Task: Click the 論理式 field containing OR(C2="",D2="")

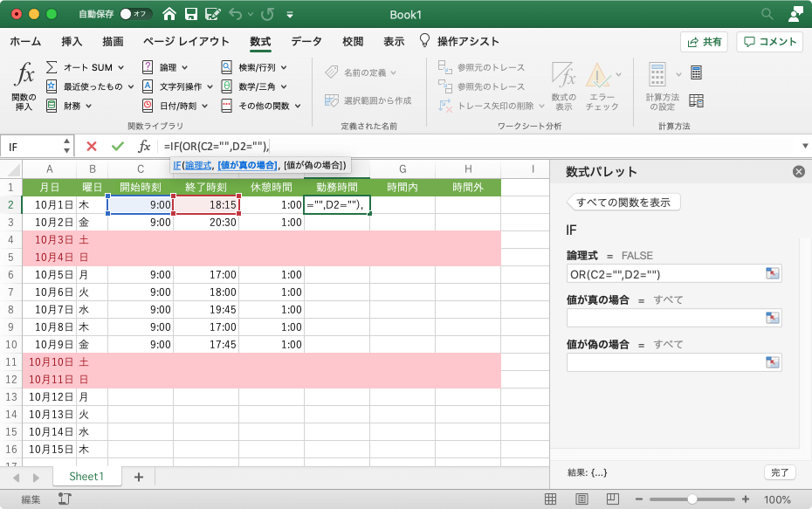Action: coord(674,274)
